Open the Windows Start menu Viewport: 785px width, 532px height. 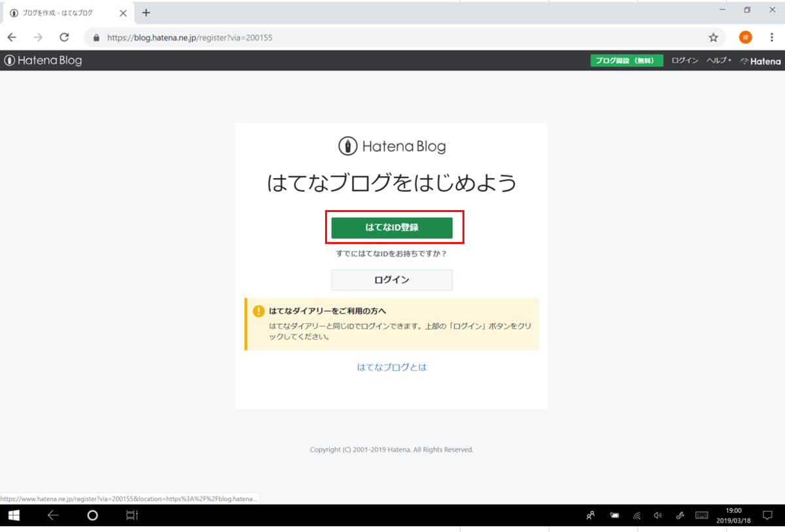pyautogui.click(x=14, y=515)
